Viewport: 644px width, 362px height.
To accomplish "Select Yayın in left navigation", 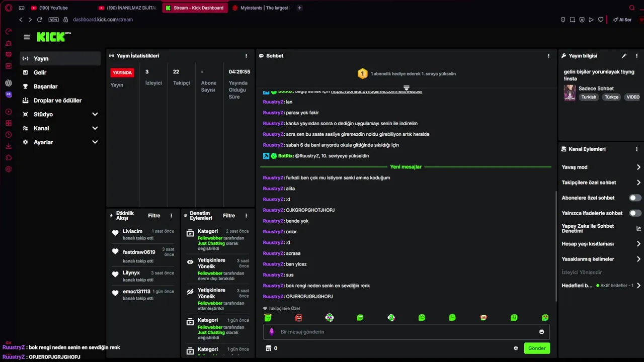I will pos(60,58).
